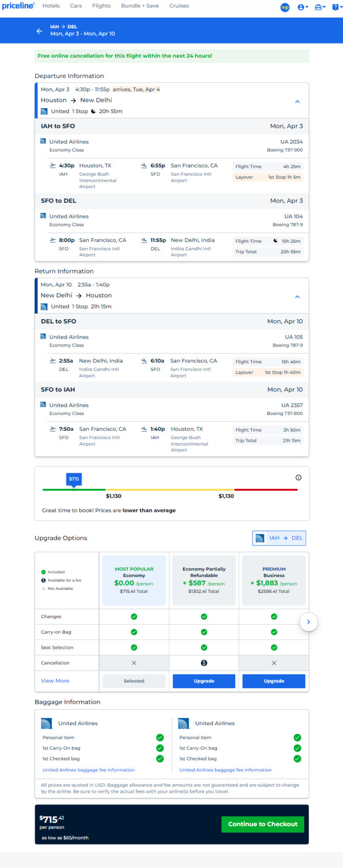The height and width of the screenshot is (868, 343).
Task: Open View More upgrade features
Action: pos(55,681)
